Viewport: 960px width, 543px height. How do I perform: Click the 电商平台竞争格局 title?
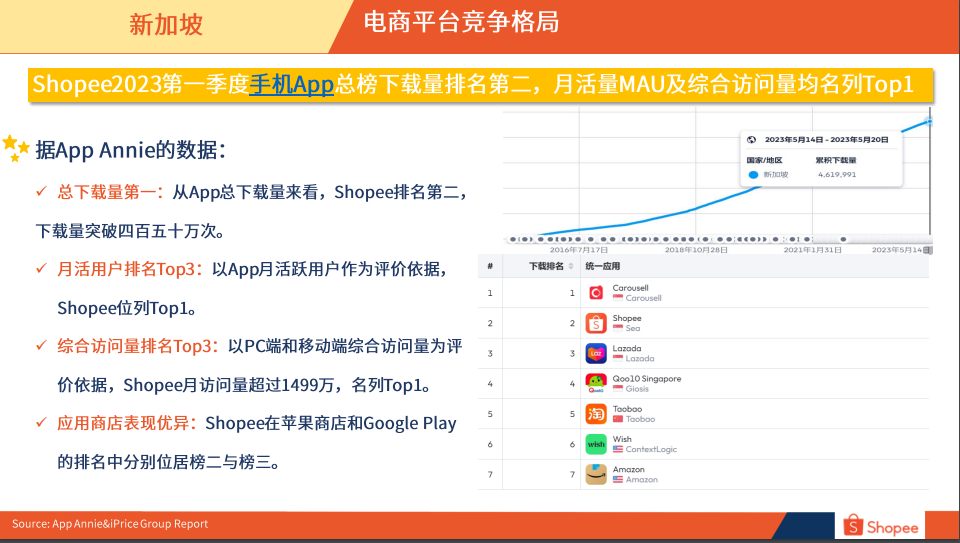click(x=461, y=23)
